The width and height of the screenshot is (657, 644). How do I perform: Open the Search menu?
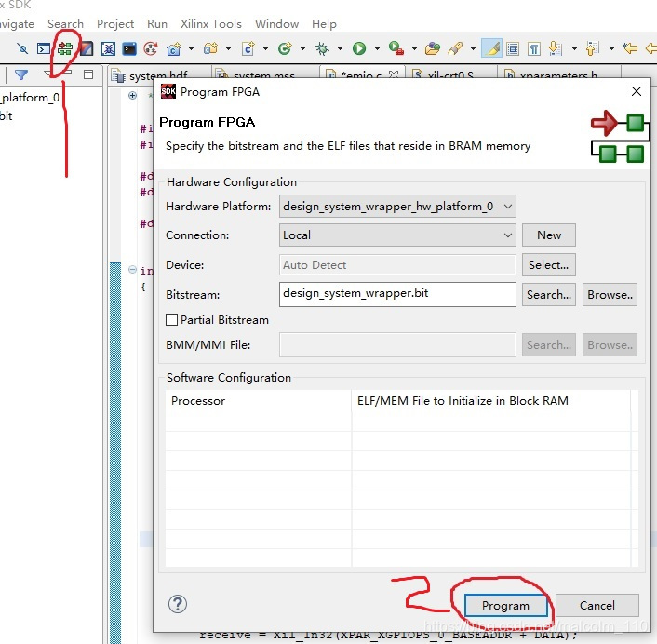[x=65, y=24]
